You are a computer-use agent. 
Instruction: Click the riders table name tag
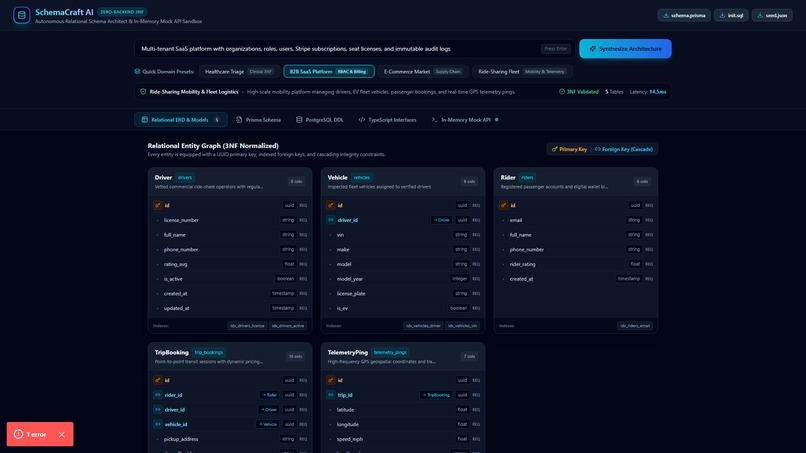click(527, 177)
